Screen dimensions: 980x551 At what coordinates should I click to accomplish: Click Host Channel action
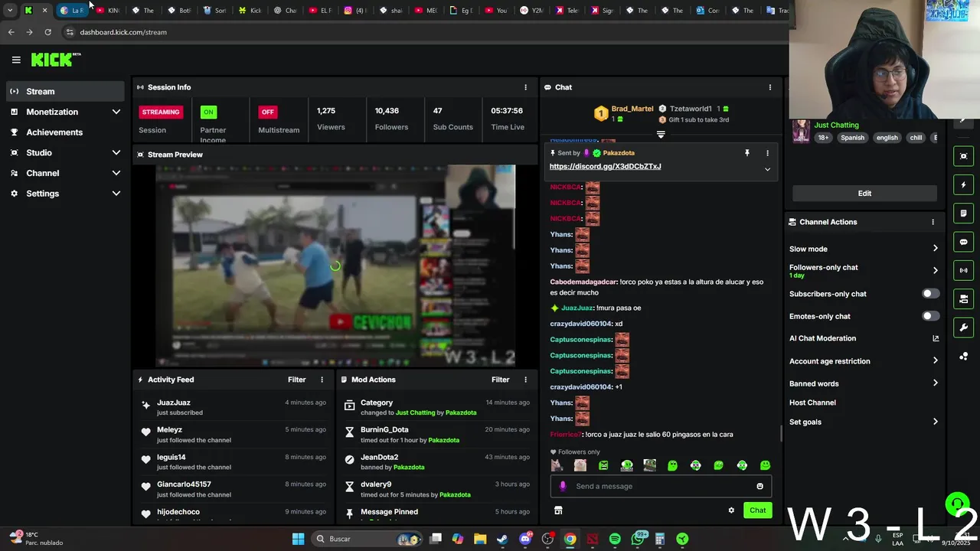[x=812, y=403]
